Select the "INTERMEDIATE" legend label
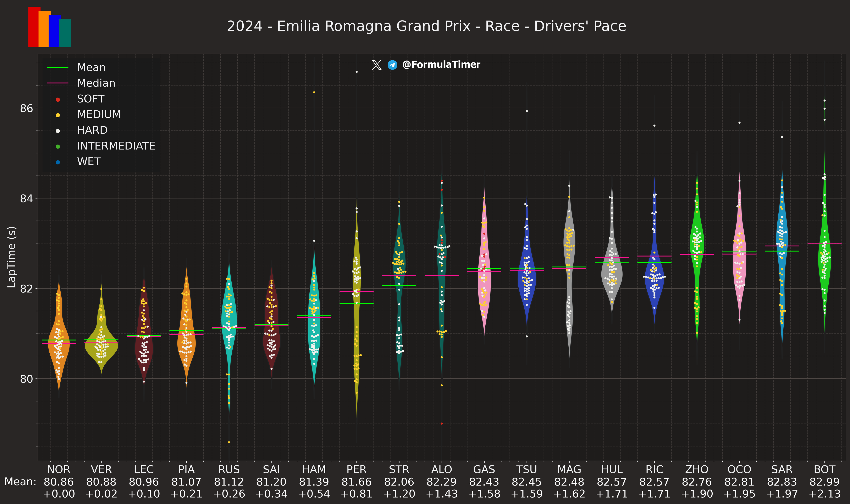The image size is (850, 504). 116,146
